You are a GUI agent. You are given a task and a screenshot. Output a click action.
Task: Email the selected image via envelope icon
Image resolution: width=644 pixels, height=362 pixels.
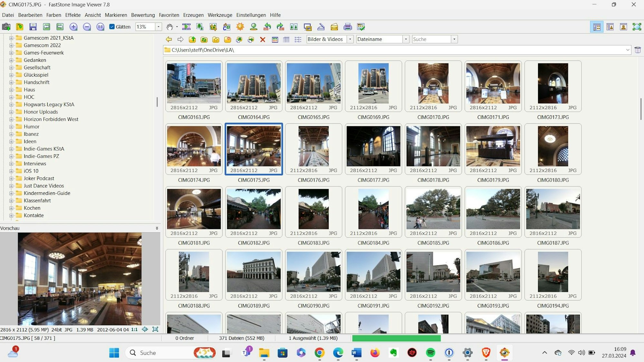334,27
